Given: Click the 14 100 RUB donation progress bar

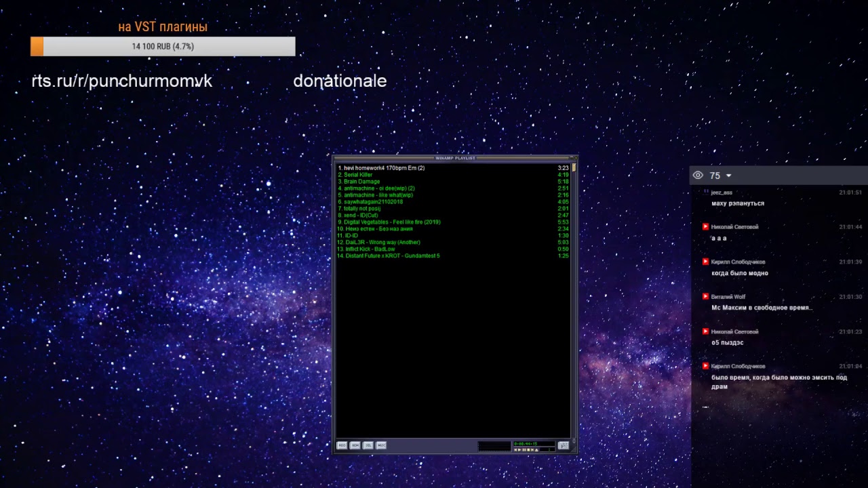Looking at the screenshot, I should 163,46.
